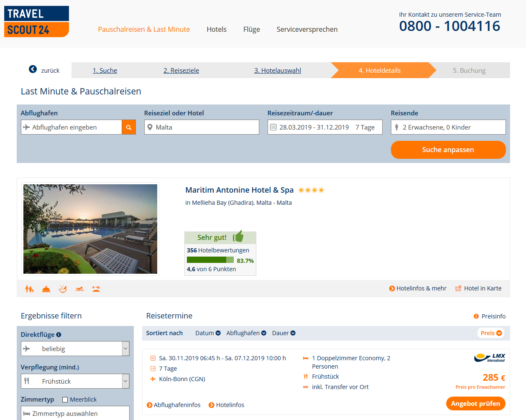The image size is (526, 420).
Task: Sort travel dates by Dauer
Action: tap(284, 333)
